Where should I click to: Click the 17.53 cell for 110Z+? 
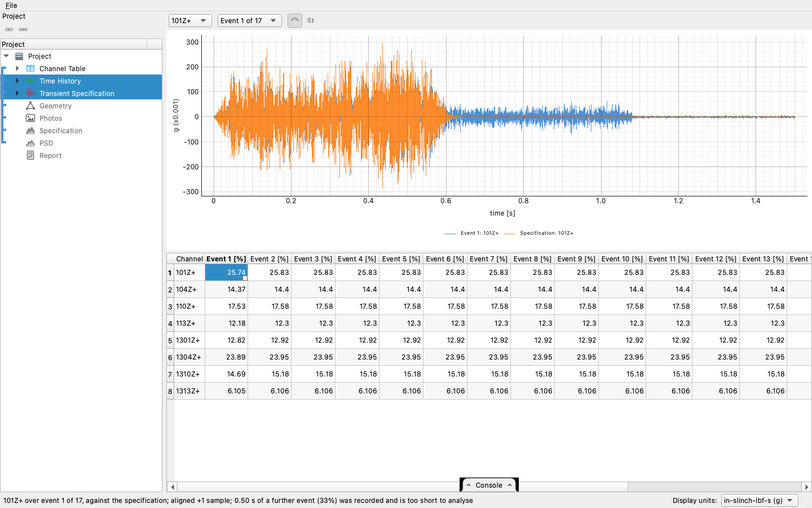click(226, 306)
